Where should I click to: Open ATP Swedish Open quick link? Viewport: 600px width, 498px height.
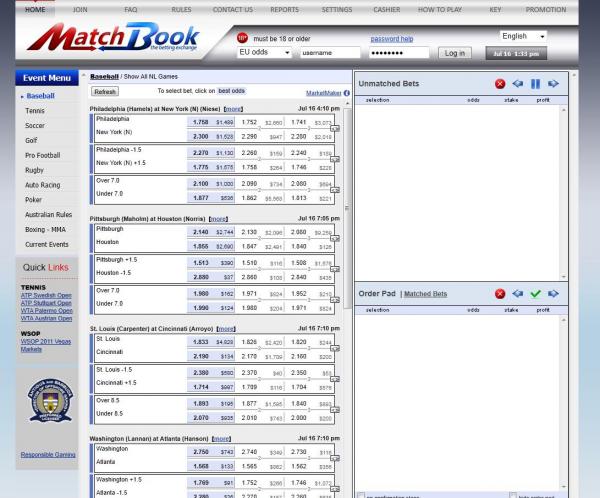[x=46, y=296]
